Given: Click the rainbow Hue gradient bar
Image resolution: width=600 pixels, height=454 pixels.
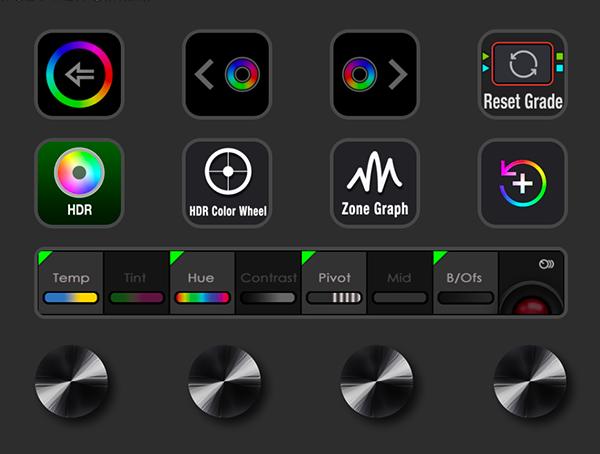Looking at the screenshot, I should pyautogui.click(x=202, y=298).
